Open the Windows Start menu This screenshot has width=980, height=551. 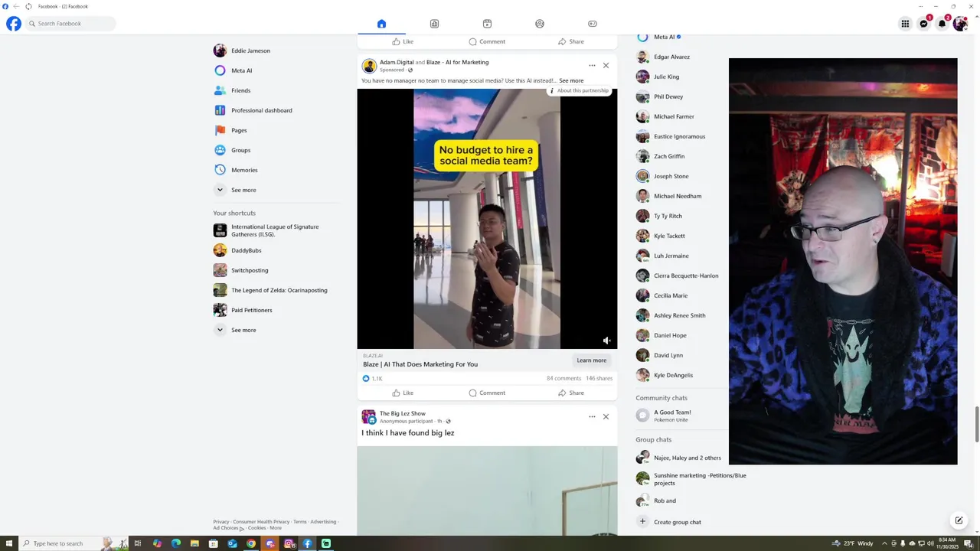[9, 543]
